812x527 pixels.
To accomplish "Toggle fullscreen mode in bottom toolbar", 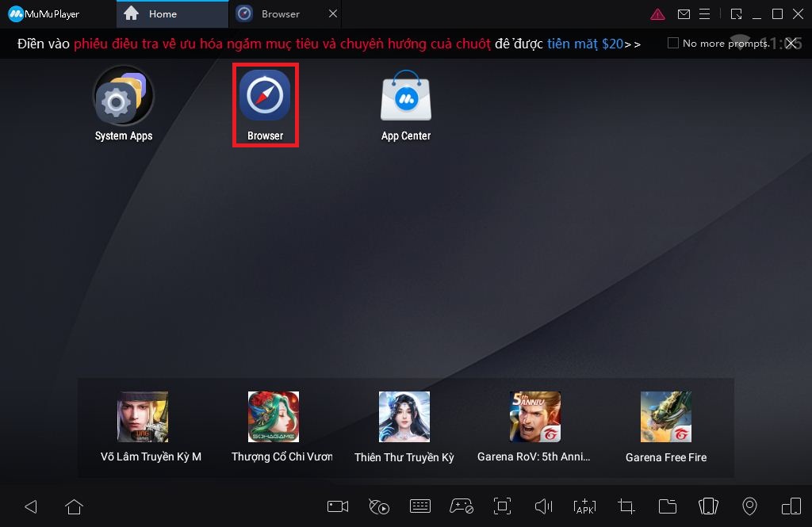I will click(502, 506).
